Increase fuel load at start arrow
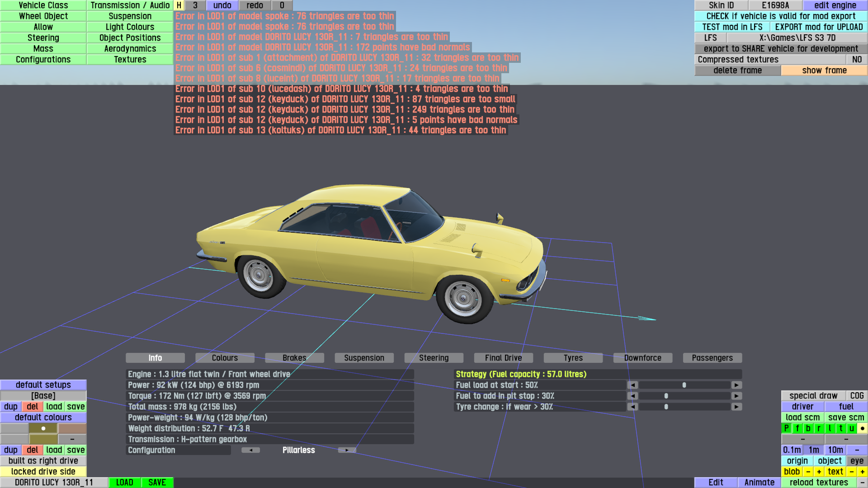This screenshot has width=868, height=488. (737, 385)
